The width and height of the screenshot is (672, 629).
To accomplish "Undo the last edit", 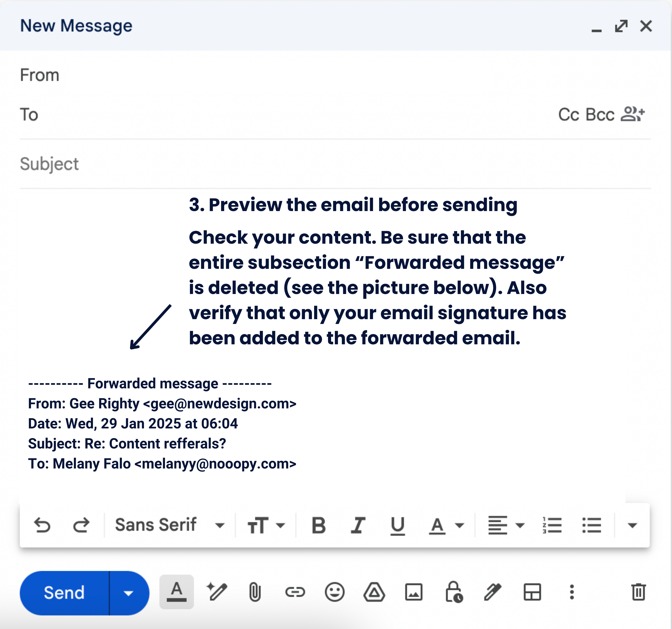I will tap(42, 525).
